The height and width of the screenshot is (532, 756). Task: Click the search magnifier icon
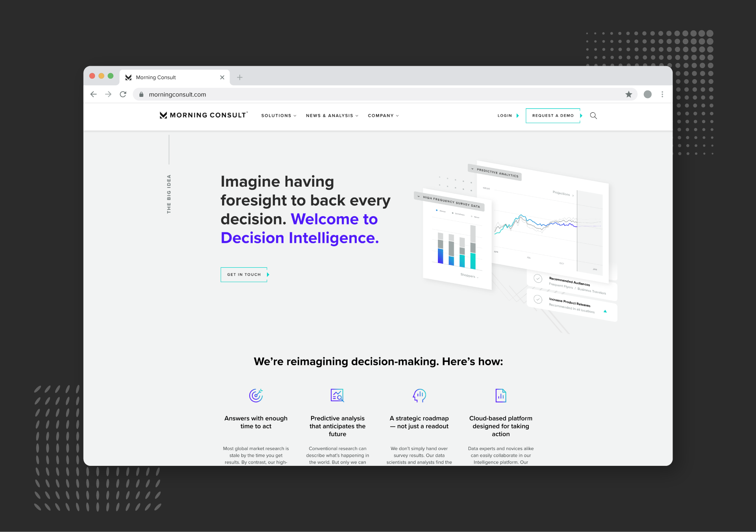[593, 116]
